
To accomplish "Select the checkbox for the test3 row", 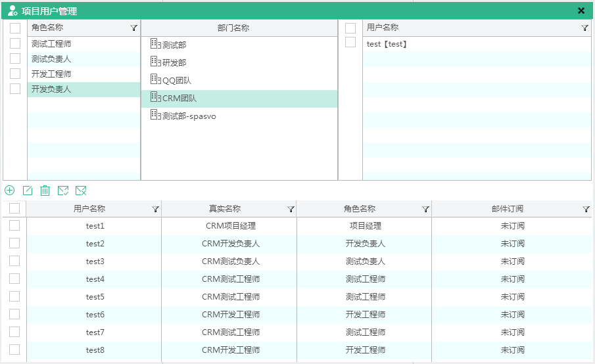I will pyautogui.click(x=14, y=261).
